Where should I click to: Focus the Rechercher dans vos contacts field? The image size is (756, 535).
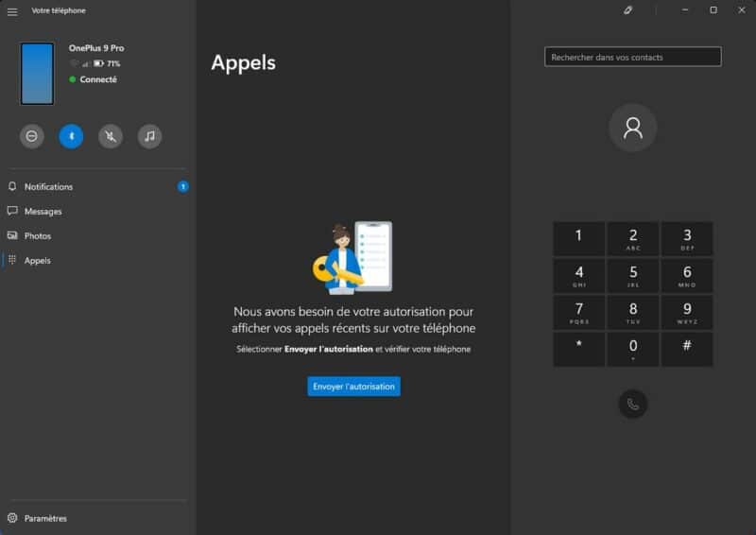pos(633,57)
